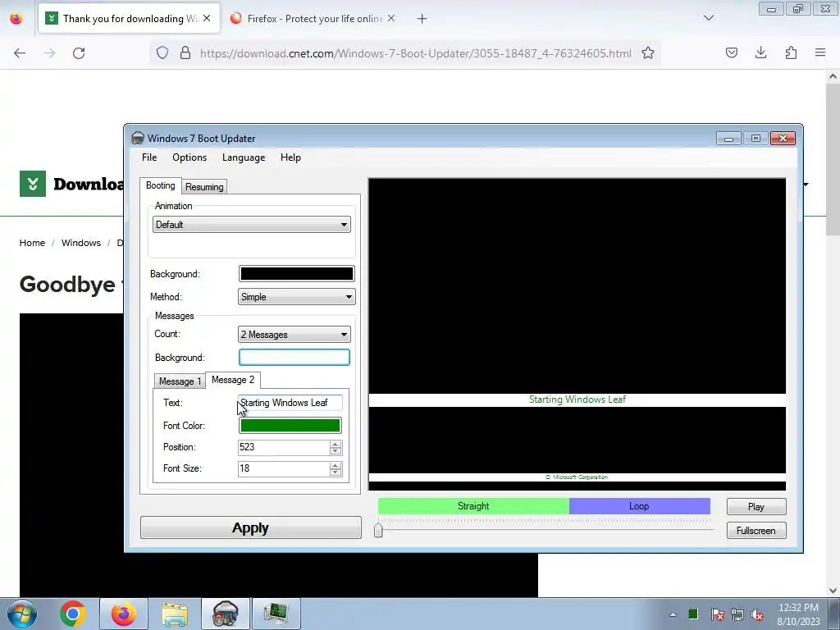This screenshot has height=630, width=840.
Task: Open the Action Center flag icon
Action: (717, 614)
